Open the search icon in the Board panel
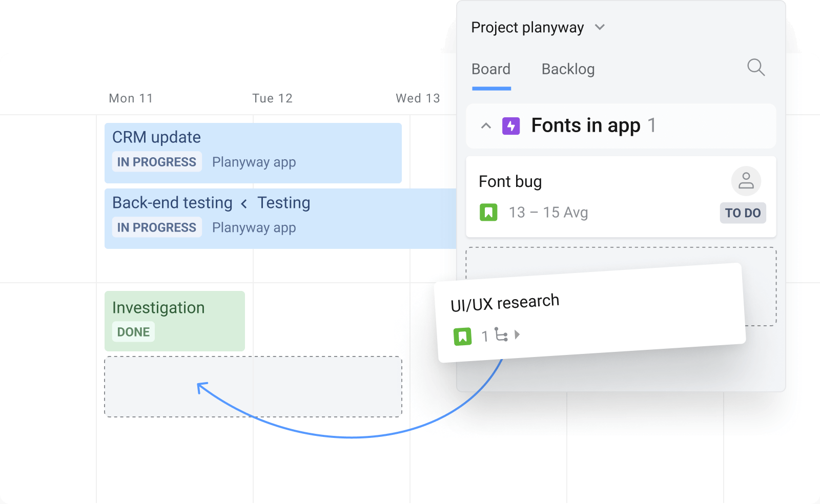 tap(756, 68)
